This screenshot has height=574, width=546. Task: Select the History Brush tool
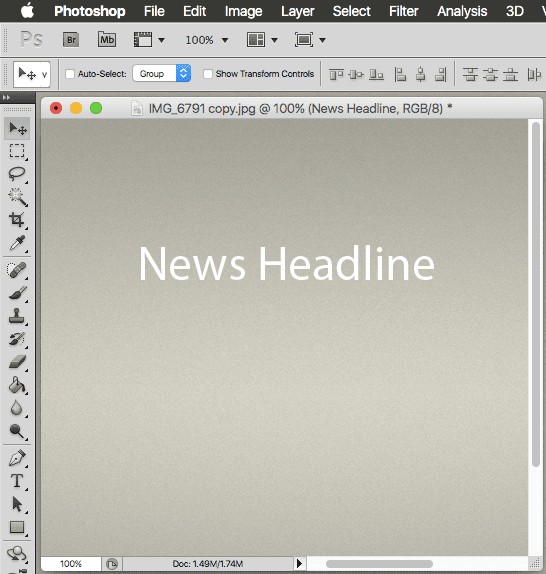[17, 339]
